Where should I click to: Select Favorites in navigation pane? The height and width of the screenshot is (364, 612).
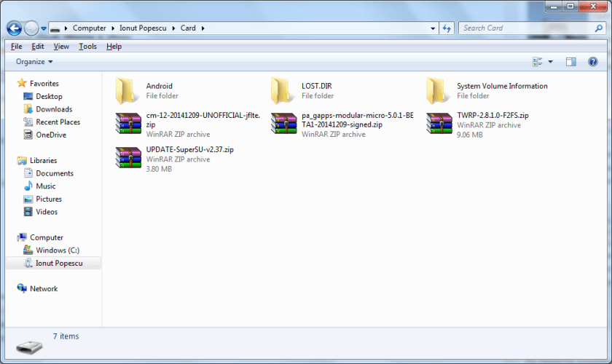pyautogui.click(x=44, y=84)
